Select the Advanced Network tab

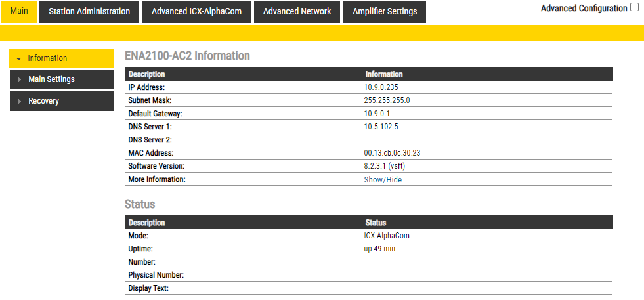[x=297, y=12]
